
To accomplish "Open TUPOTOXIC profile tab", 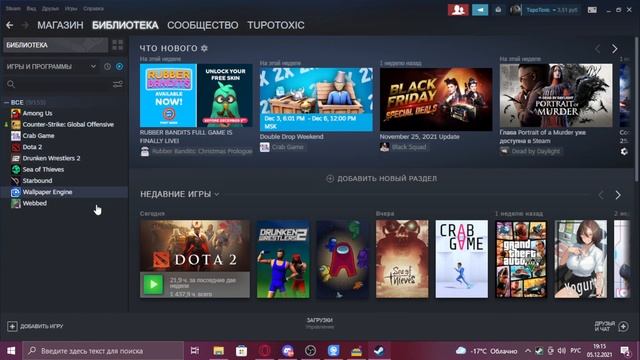I will tap(276, 25).
